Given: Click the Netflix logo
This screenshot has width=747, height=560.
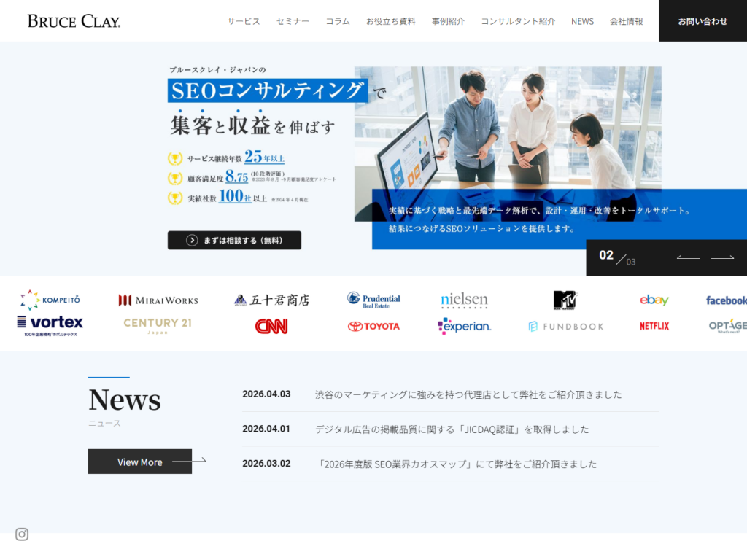Looking at the screenshot, I should [x=654, y=326].
